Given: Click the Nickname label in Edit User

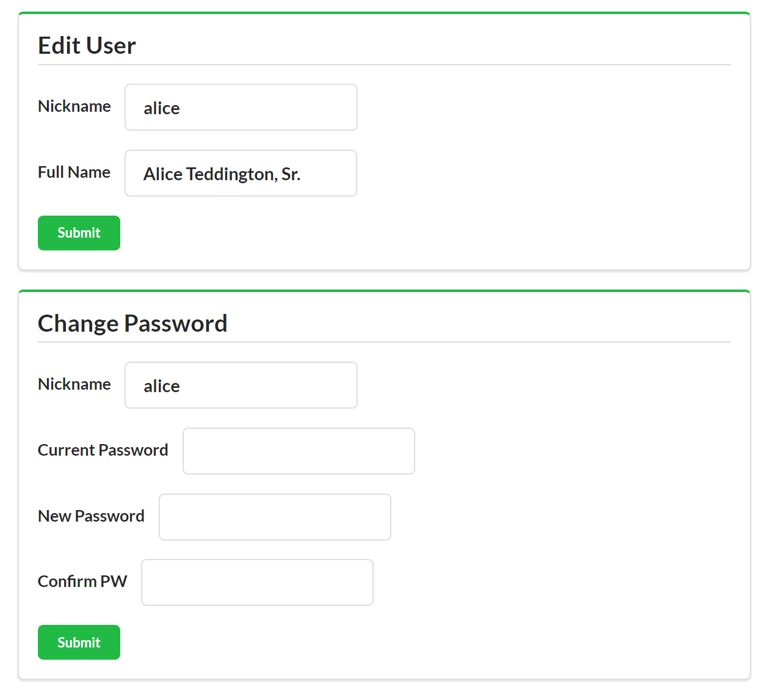Looking at the screenshot, I should [x=74, y=106].
